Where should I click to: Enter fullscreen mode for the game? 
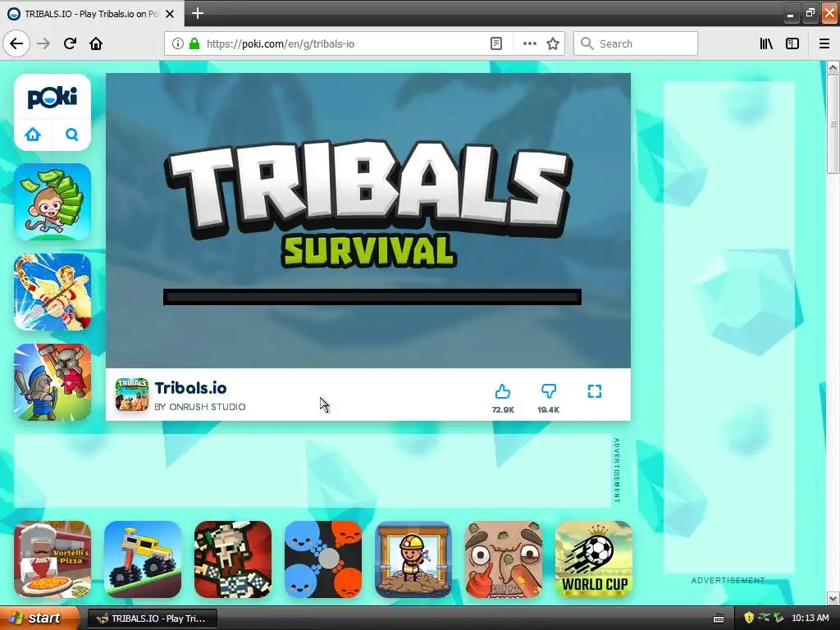595,391
